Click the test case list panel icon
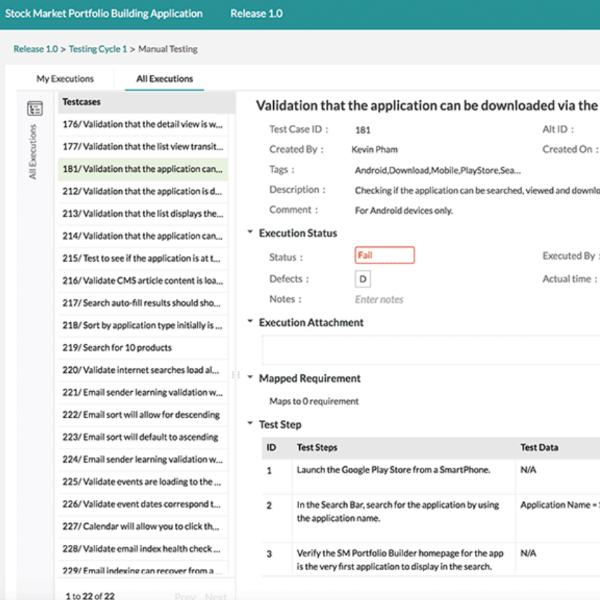This screenshot has height=600, width=600. 34,108
